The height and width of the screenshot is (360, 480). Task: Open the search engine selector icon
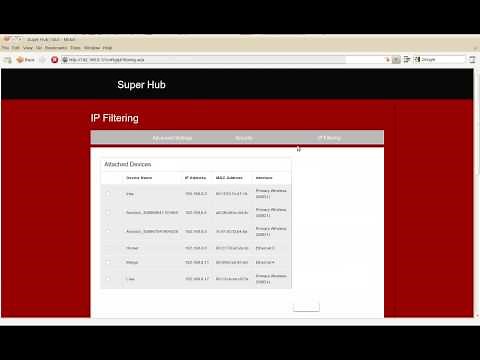(x=417, y=60)
